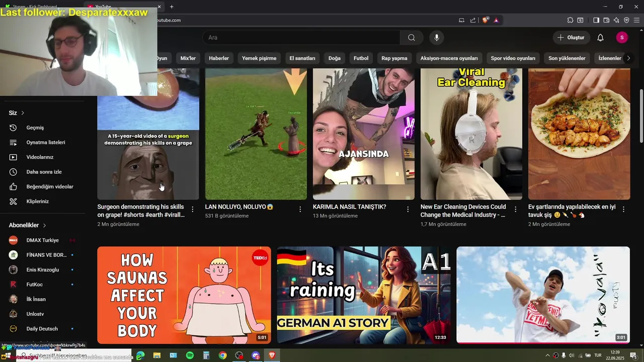Click the Oluştur create button

pos(571,38)
